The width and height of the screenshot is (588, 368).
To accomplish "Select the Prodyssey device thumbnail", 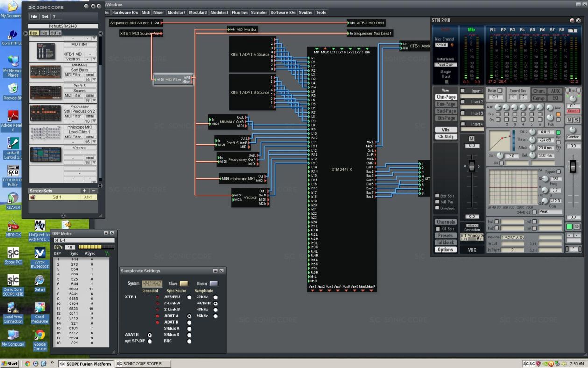I will click(46, 112).
